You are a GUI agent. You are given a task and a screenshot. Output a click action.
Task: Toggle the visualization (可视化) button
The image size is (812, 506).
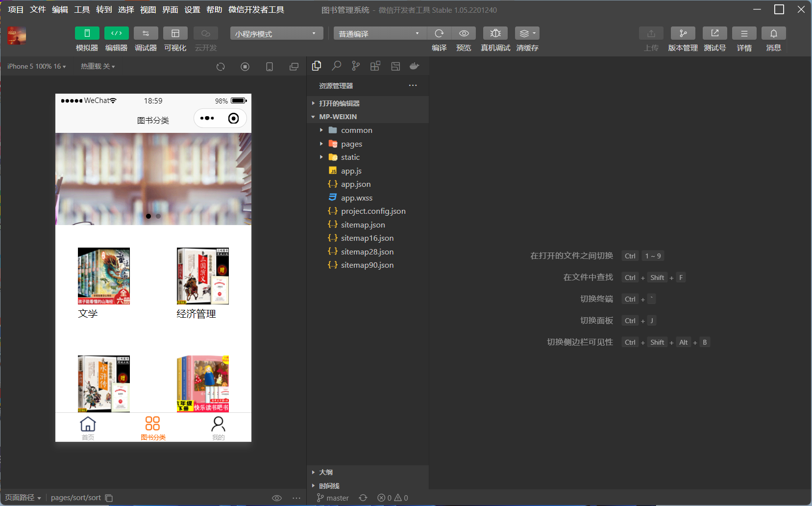pyautogui.click(x=175, y=33)
